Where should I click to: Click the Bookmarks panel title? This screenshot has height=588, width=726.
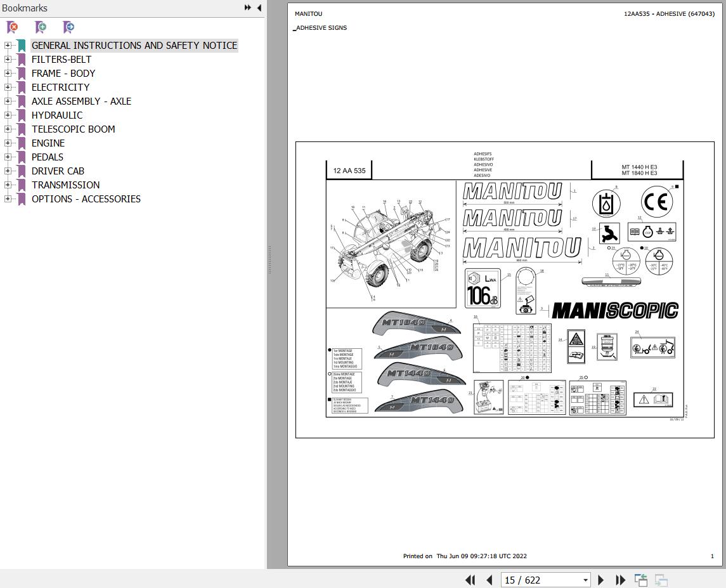pyautogui.click(x=25, y=8)
